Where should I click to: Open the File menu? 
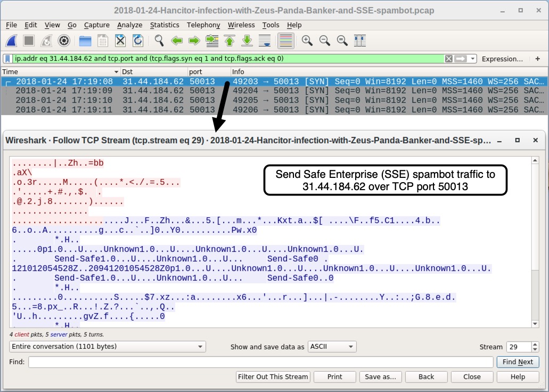11,25
